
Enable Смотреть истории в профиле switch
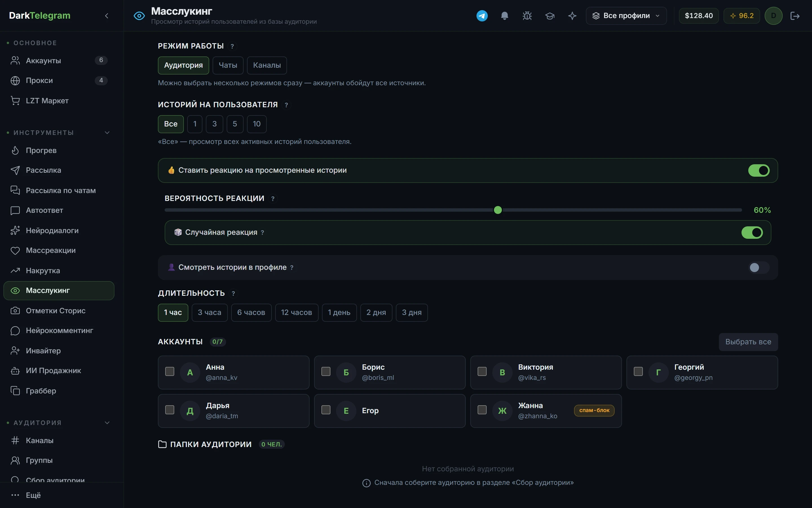[x=759, y=268]
